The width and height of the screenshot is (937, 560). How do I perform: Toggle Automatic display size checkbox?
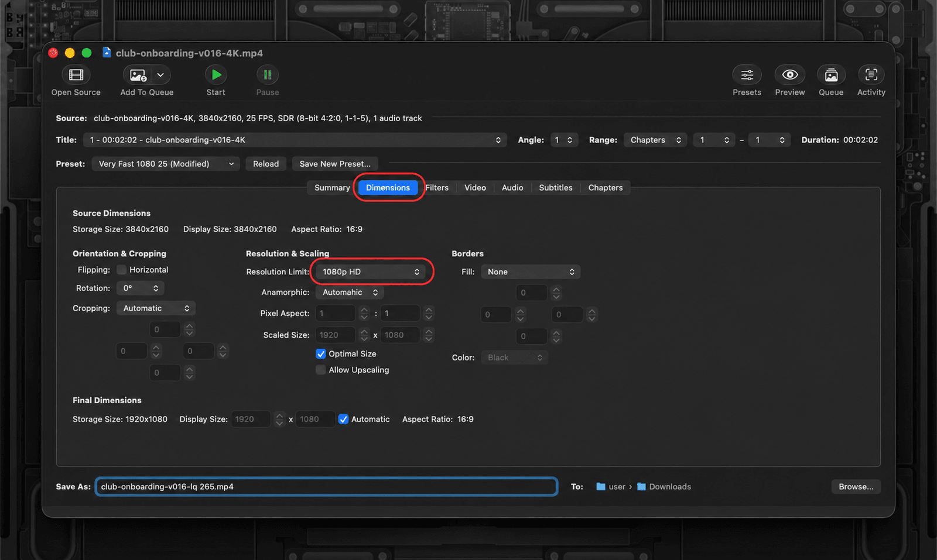344,419
